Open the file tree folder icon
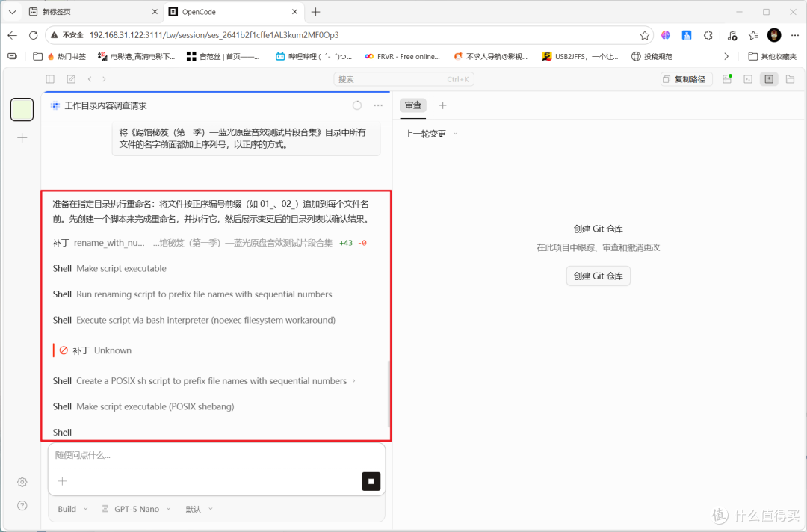The image size is (807, 532). pos(790,79)
